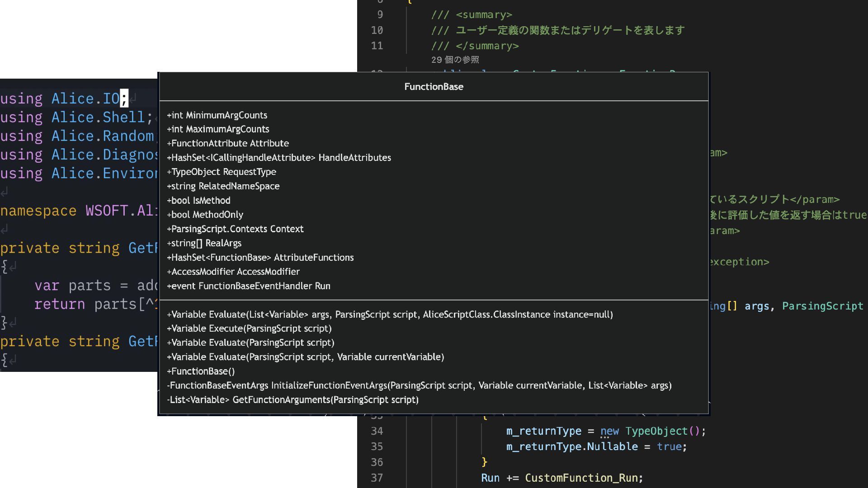Click the 'var parts' declaration line

pos(90,286)
